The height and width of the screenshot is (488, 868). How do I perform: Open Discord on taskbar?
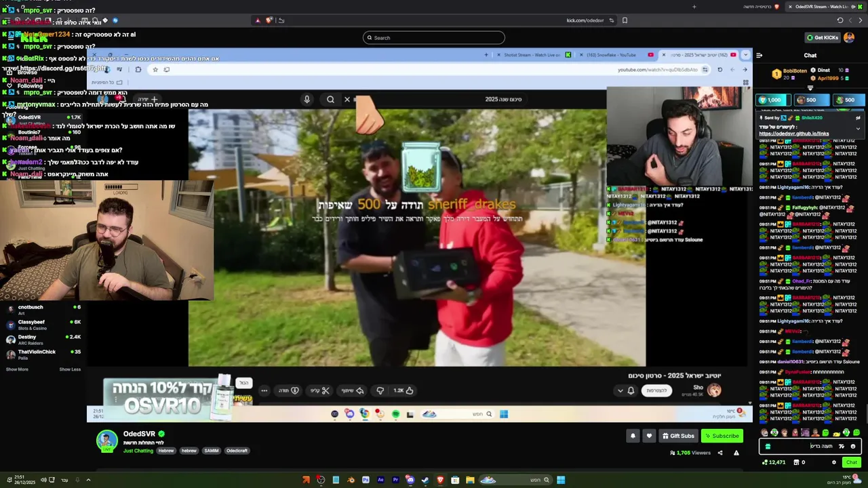(410, 480)
